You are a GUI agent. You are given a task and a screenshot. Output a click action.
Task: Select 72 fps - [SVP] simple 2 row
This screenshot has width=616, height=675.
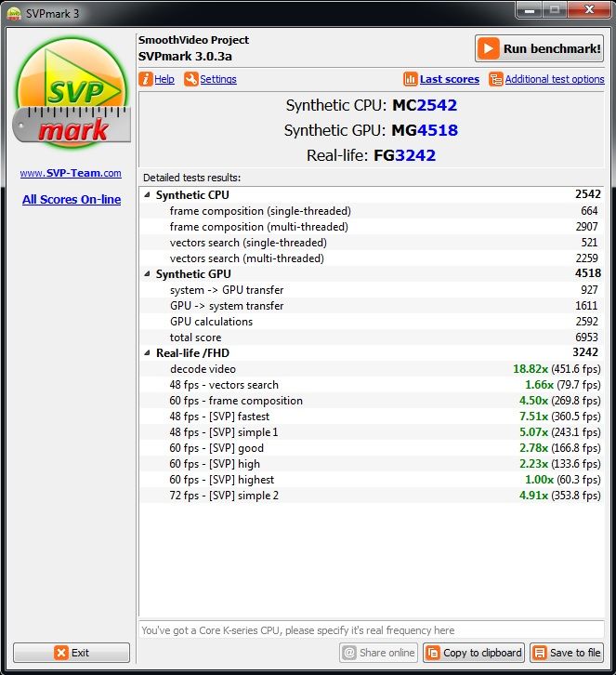click(x=372, y=496)
